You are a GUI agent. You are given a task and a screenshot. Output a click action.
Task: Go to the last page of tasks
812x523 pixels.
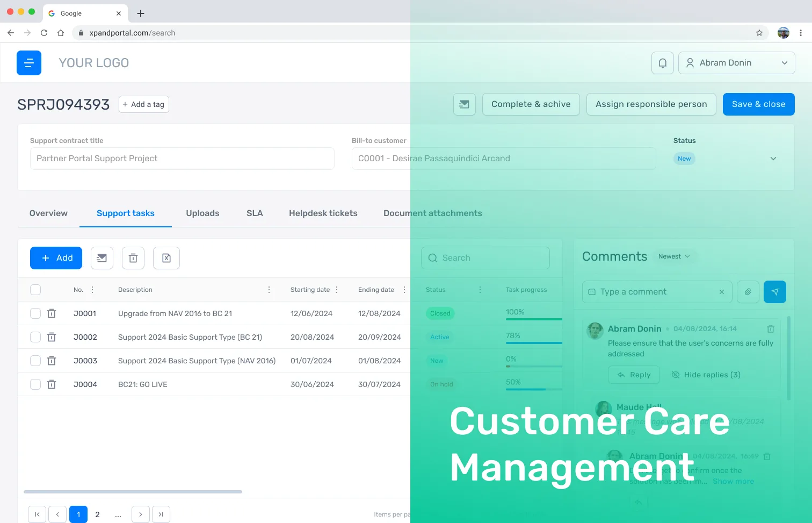coord(161,514)
